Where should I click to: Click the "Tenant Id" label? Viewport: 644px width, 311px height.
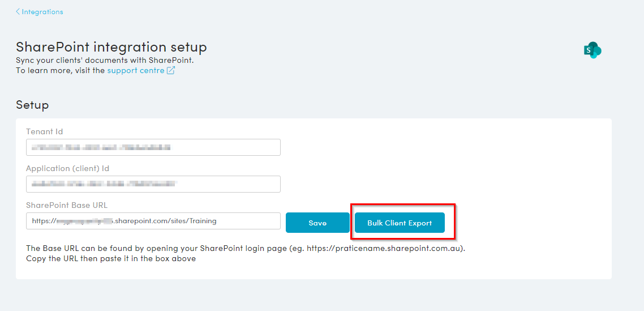44,131
